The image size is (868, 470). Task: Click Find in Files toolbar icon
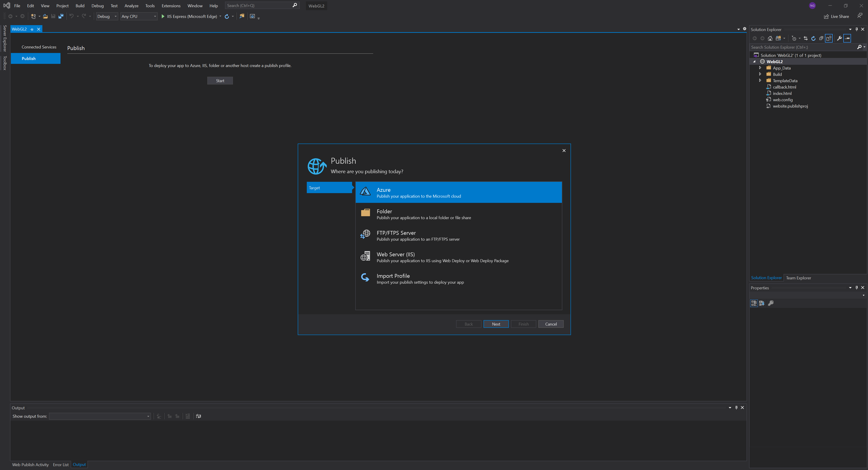click(242, 16)
